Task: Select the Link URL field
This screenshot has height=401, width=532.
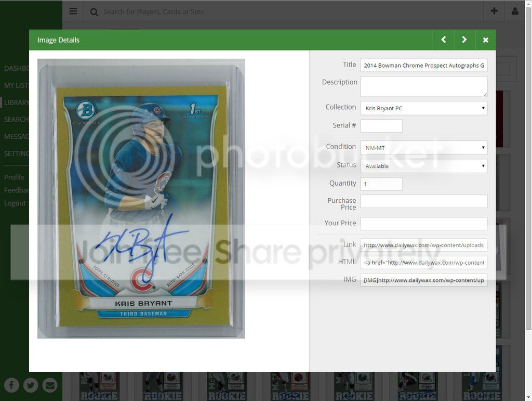Action: (424, 245)
